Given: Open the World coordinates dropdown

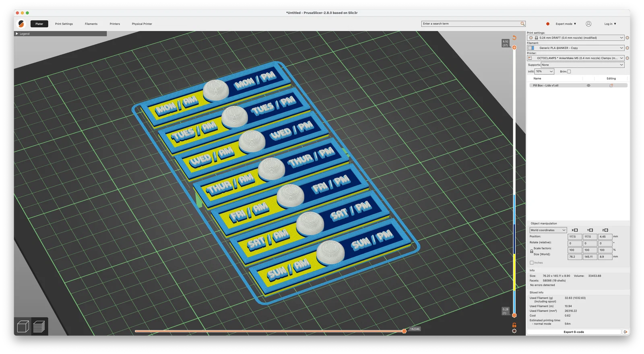Looking at the screenshot, I should [548, 230].
